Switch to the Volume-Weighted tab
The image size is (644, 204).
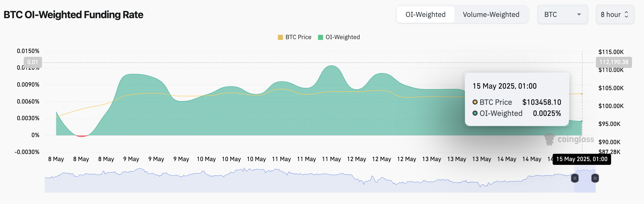(x=491, y=15)
